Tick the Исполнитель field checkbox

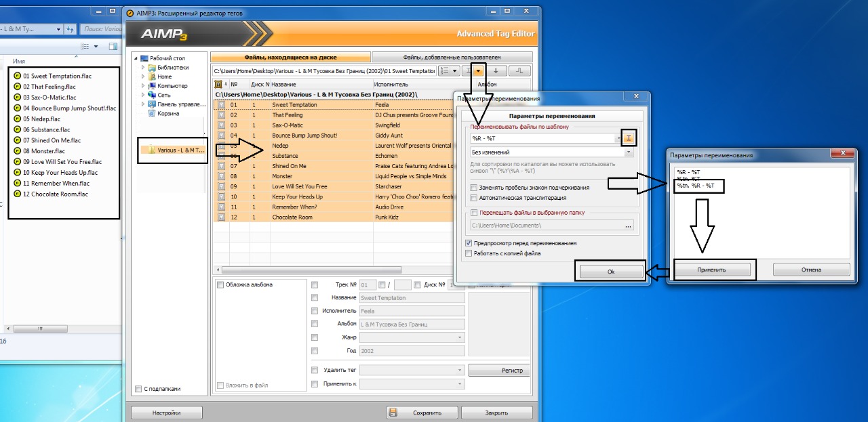click(x=315, y=311)
